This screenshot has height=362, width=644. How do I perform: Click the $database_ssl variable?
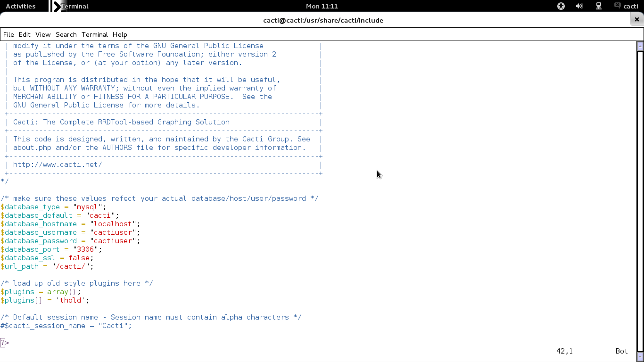(28, 258)
